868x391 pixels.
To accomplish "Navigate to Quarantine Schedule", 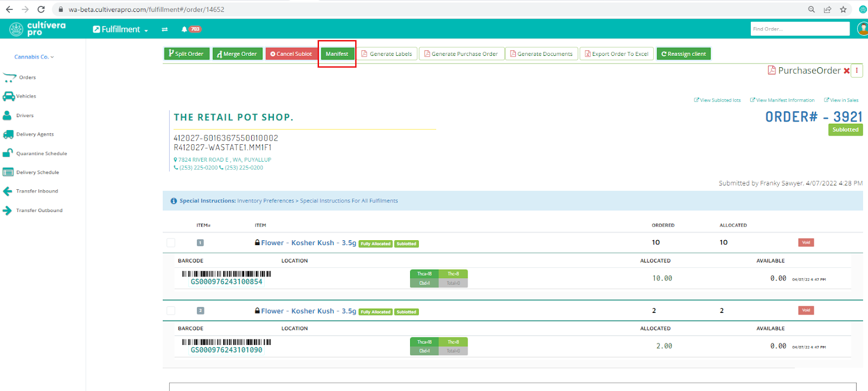I will pyautogui.click(x=42, y=153).
